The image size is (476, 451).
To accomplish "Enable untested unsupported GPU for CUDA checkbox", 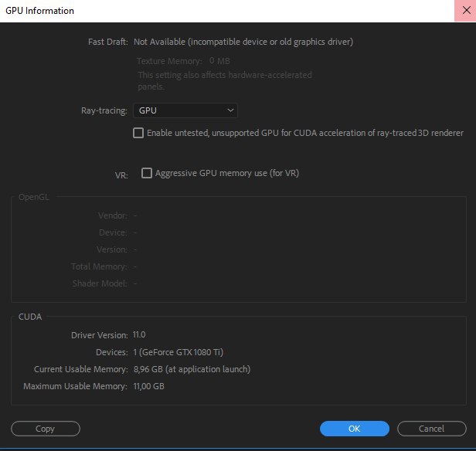I will click(x=138, y=133).
